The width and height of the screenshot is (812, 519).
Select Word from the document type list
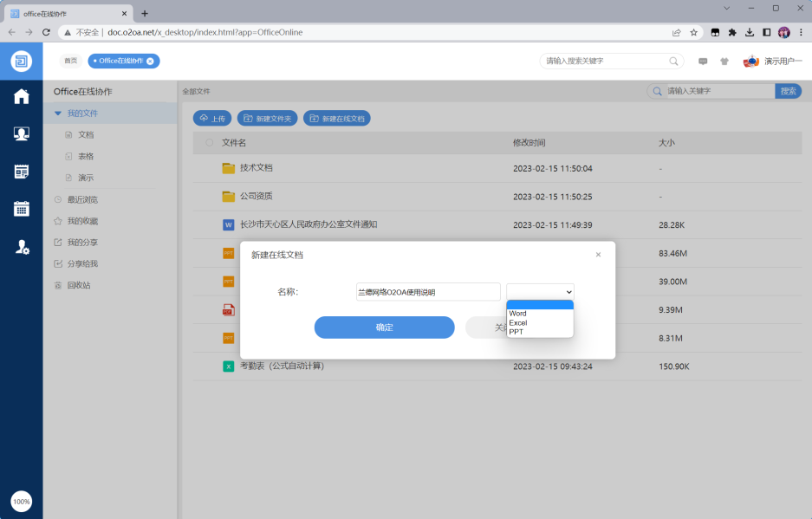pyautogui.click(x=518, y=314)
